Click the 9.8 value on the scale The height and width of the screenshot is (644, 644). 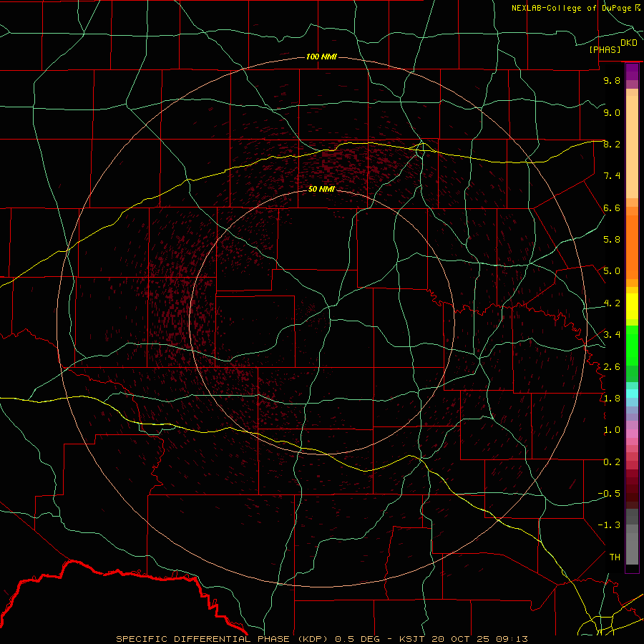point(612,80)
